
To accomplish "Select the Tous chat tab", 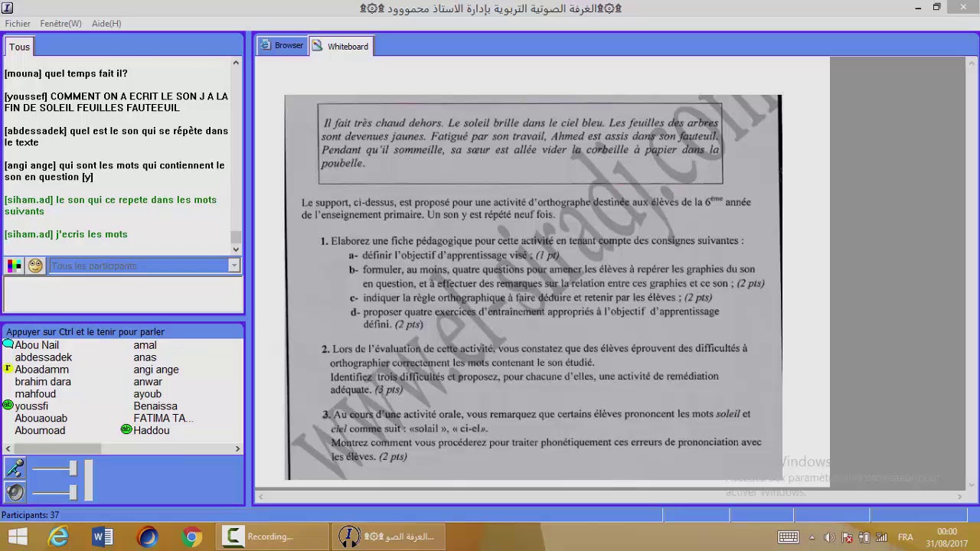I will (x=20, y=47).
